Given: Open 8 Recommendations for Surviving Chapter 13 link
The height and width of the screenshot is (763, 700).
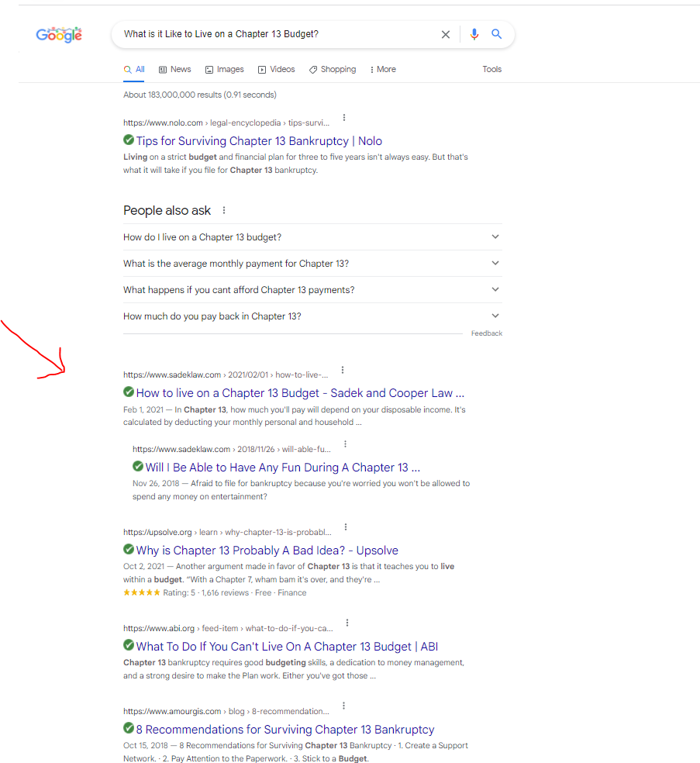Looking at the screenshot, I should click(x=285, y=730).
